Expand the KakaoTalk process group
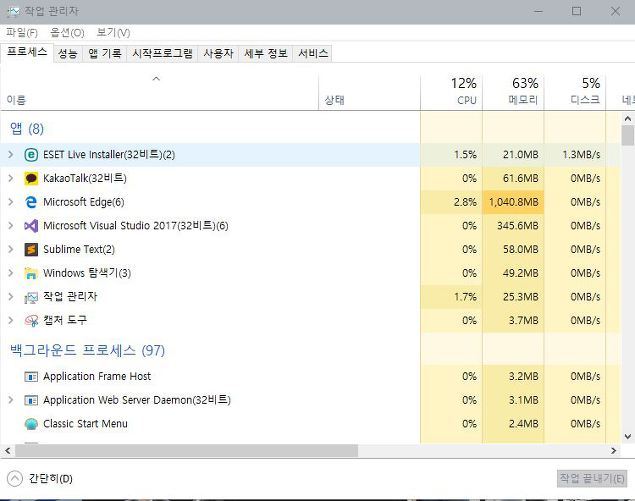 [x=11, y=178]
